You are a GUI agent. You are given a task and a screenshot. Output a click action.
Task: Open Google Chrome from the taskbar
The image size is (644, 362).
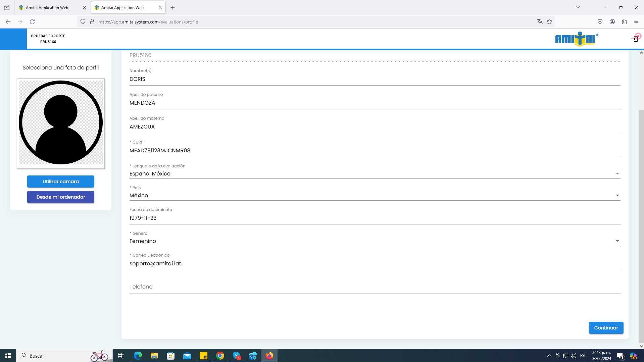tap(220, 356)
